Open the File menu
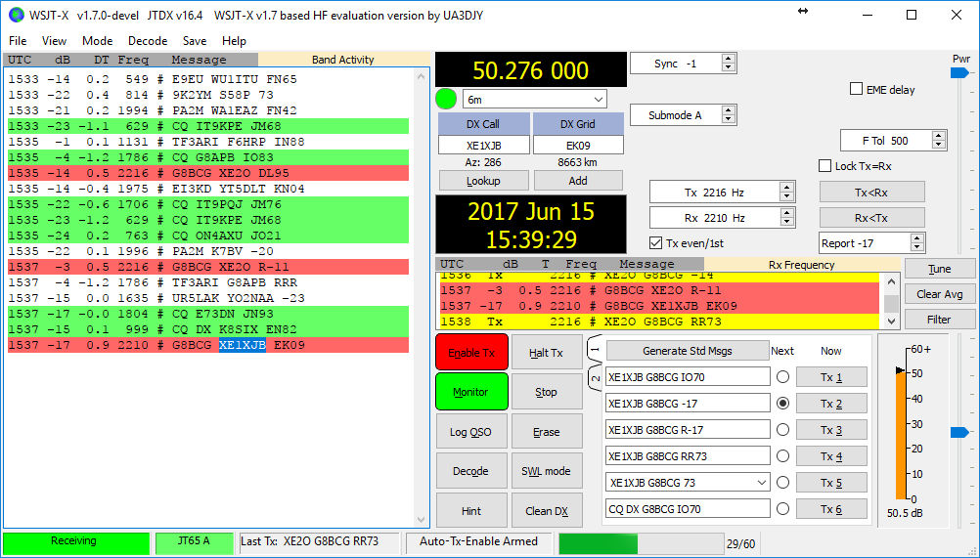Screen dimensions: 980x558 18,41
